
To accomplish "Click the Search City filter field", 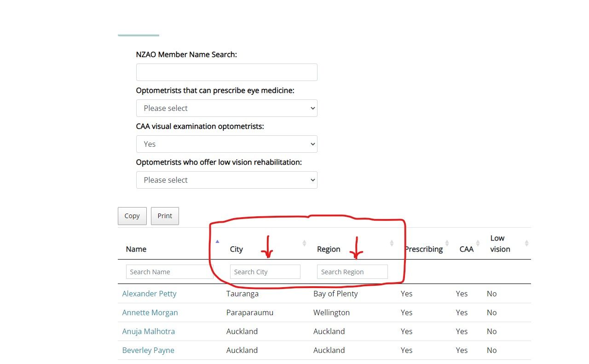I will (265, 272).
